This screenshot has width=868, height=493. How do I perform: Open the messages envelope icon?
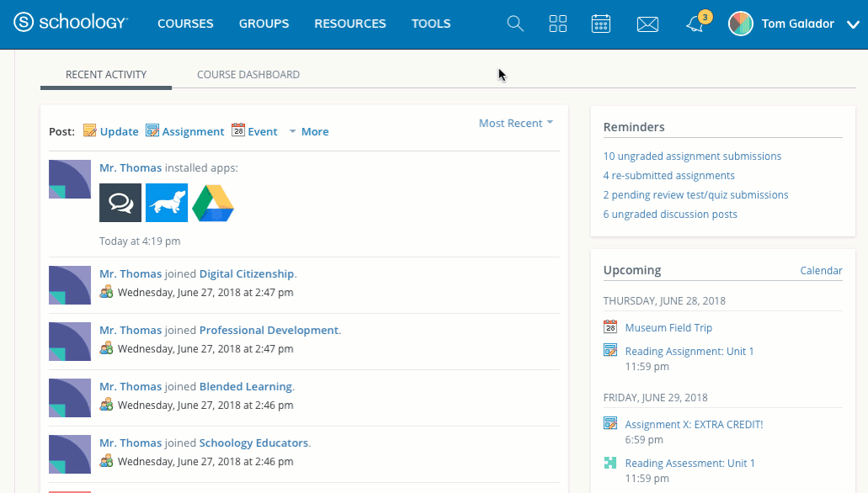point(647,24)
